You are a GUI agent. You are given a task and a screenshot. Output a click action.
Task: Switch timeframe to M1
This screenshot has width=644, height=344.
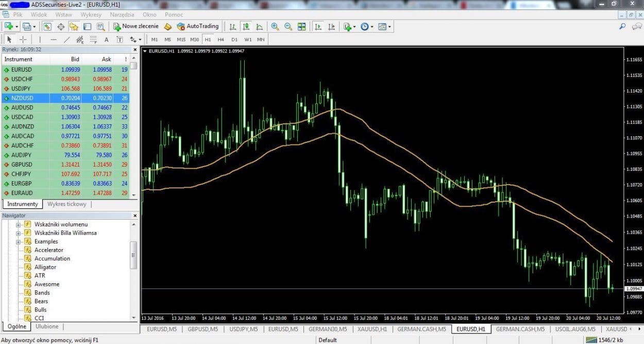(155, 39)
